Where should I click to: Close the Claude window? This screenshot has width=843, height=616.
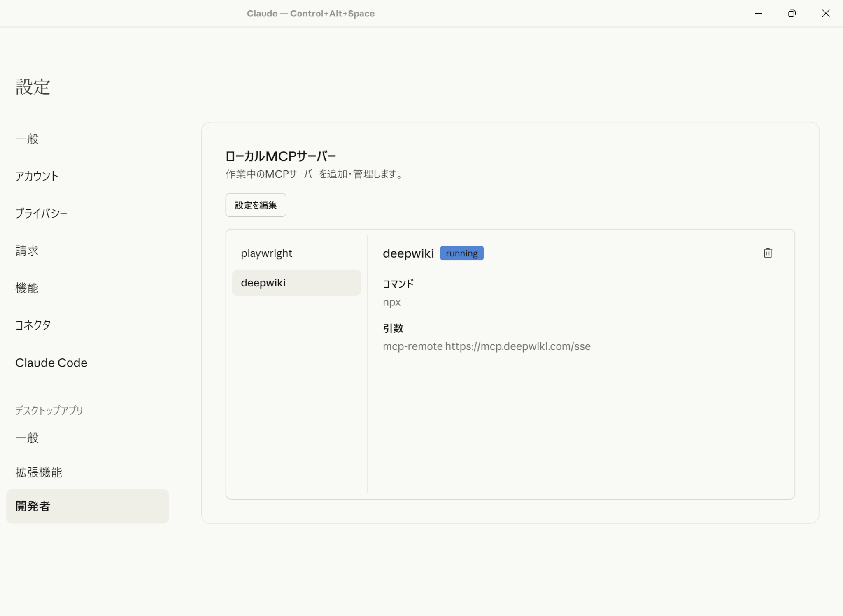click(825, 14)
